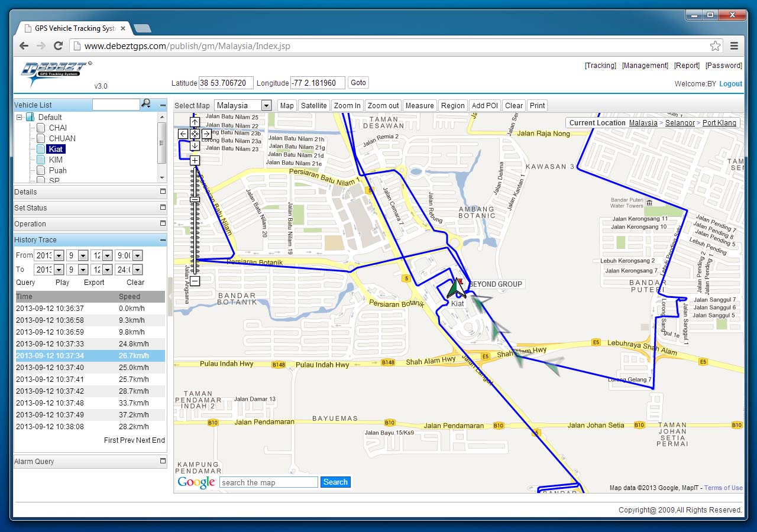Expand the Set Status panel
The image size is (757, 532).
(163, 207)
